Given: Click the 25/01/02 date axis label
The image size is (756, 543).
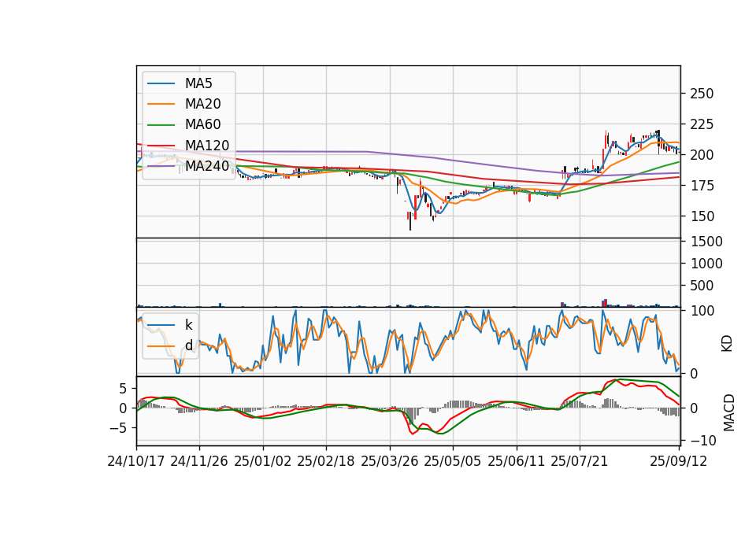Looking at the screenshot, I should 263,462.
